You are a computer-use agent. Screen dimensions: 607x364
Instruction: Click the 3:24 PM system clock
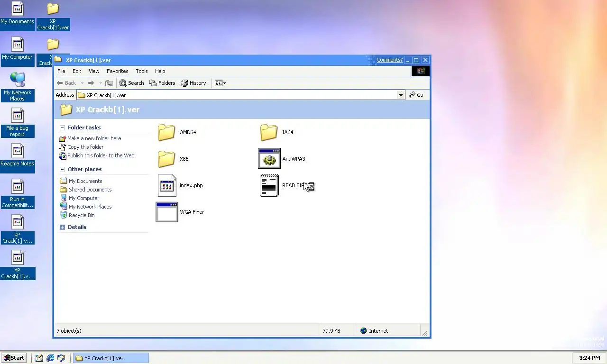pos(589,358)
